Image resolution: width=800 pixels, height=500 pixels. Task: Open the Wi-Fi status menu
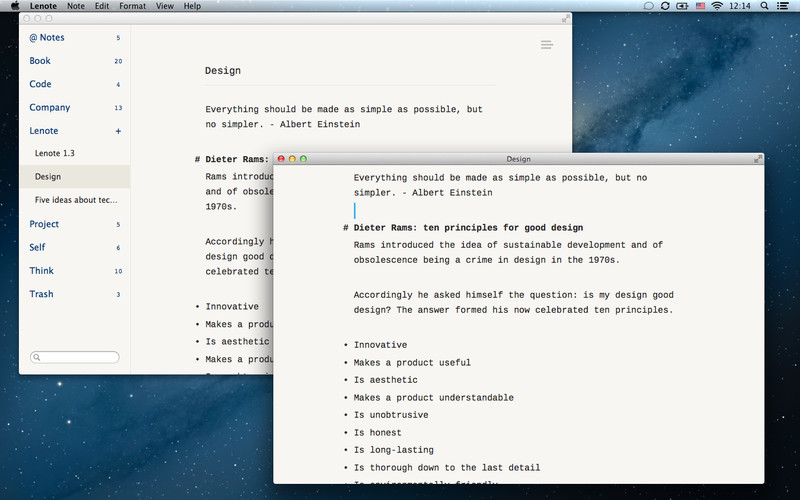717,6
